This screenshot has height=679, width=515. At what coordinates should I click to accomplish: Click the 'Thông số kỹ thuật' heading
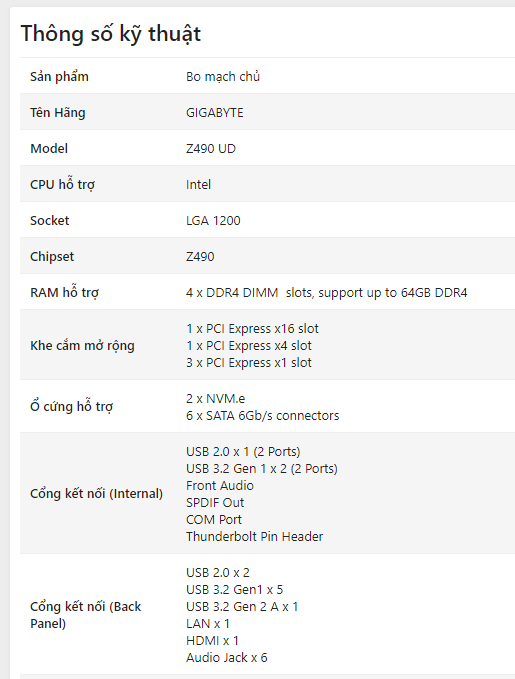click(x=111, y=34)
